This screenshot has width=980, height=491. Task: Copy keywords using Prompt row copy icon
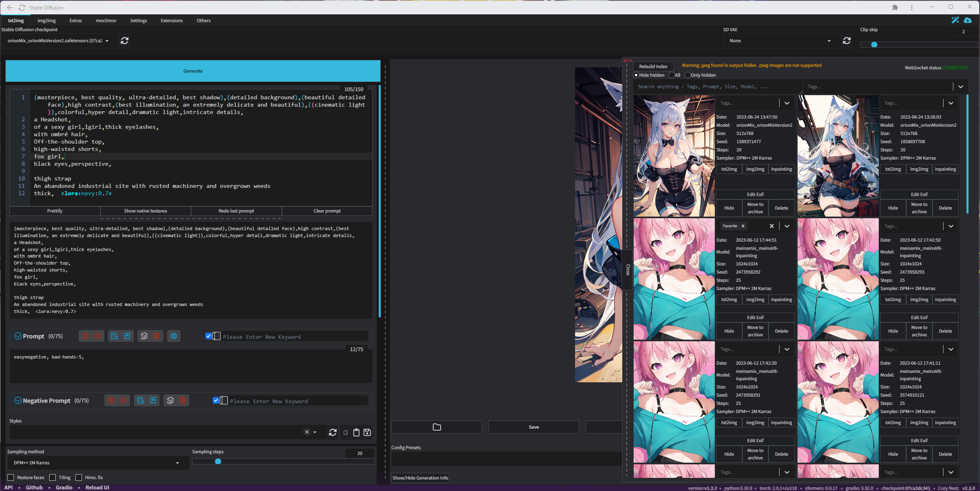144,336
